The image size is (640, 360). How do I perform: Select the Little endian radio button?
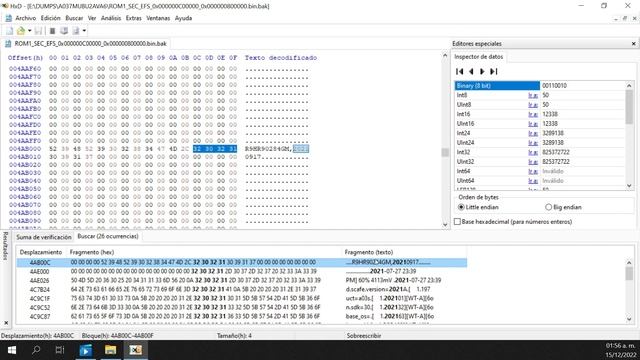[x=461, y=207]
